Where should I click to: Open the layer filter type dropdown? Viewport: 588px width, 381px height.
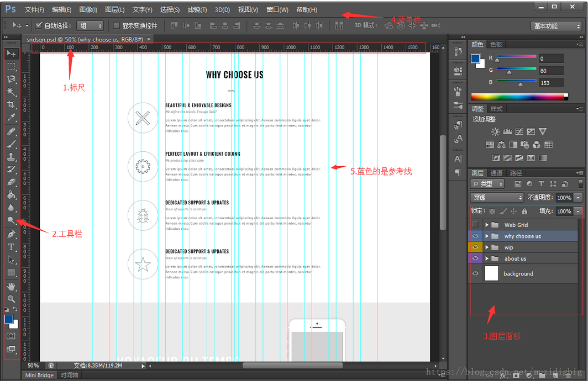pyautogui.click(x=487, y=183)
